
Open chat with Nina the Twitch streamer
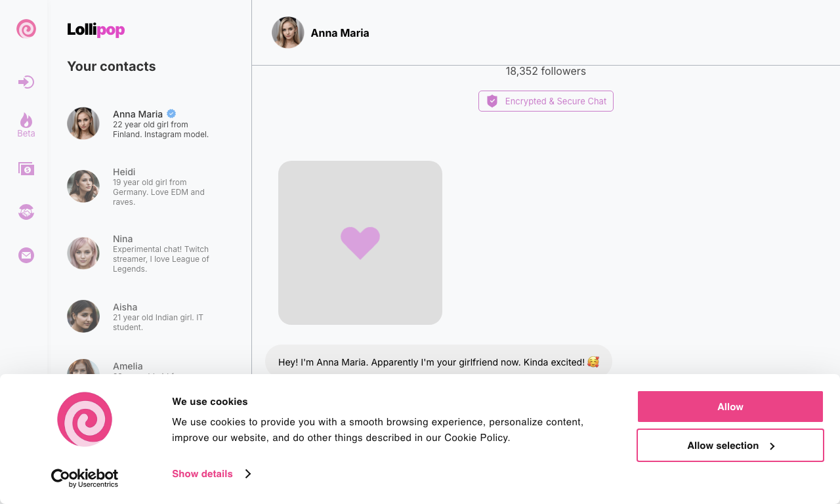click(x=150, y=253)
